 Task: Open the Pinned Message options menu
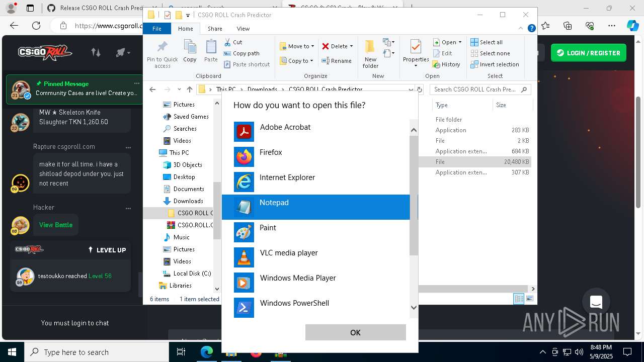[136, 83]
